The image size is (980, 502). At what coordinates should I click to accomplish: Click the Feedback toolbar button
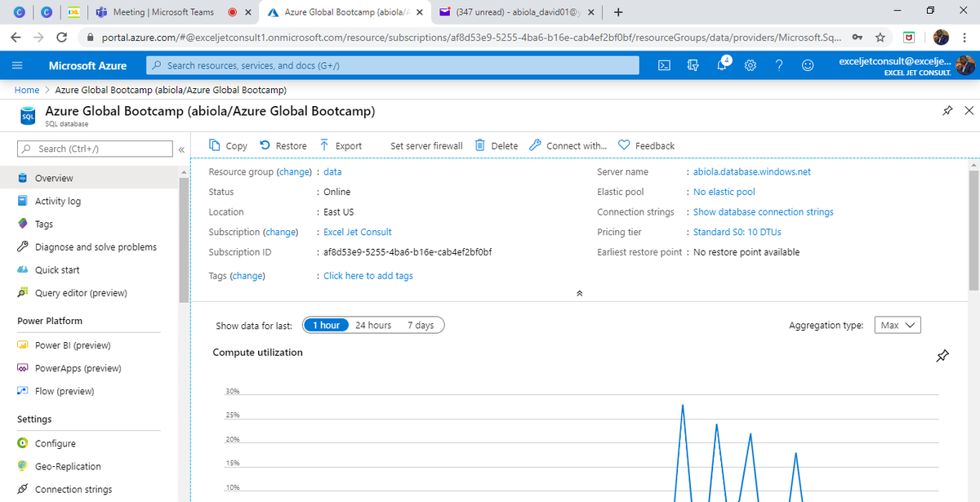pos(646,145)
